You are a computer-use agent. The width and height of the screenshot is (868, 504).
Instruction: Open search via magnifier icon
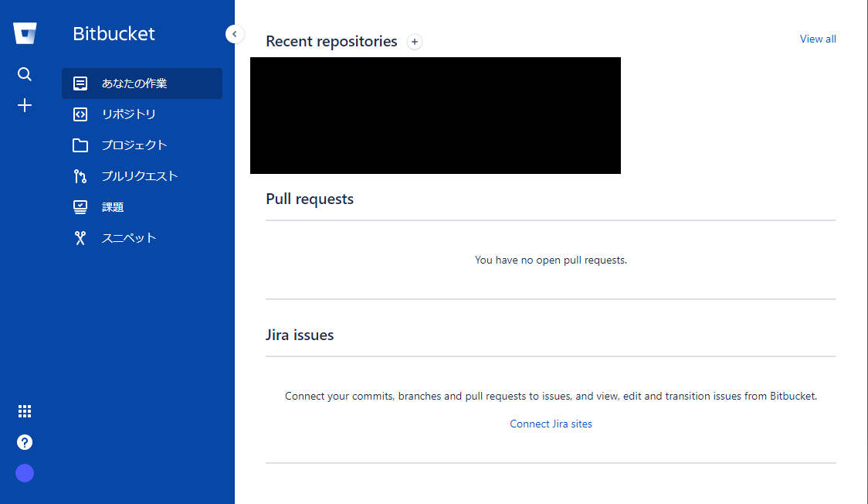pyautogui.click(x=25, y=74)
